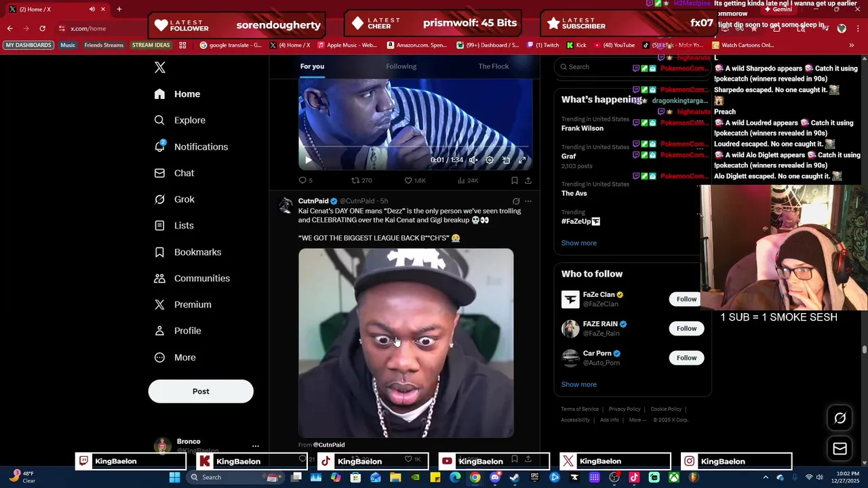Open a new Chrome tab
Screen dimensions: 868x488
pos(119,9)
